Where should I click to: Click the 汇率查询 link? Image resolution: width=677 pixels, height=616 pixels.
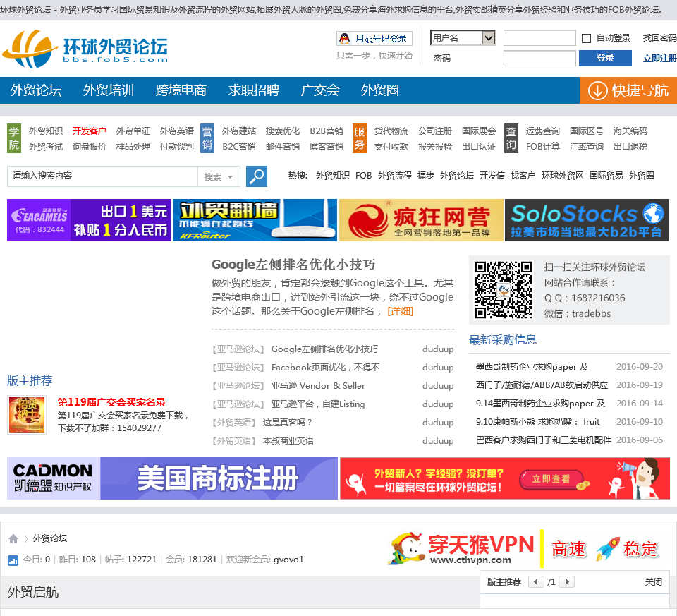[587, 147]
